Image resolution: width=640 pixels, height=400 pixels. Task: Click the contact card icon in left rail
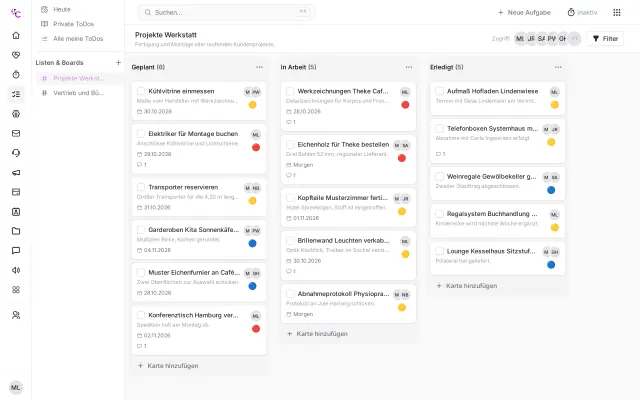click(x=16, y=212)
